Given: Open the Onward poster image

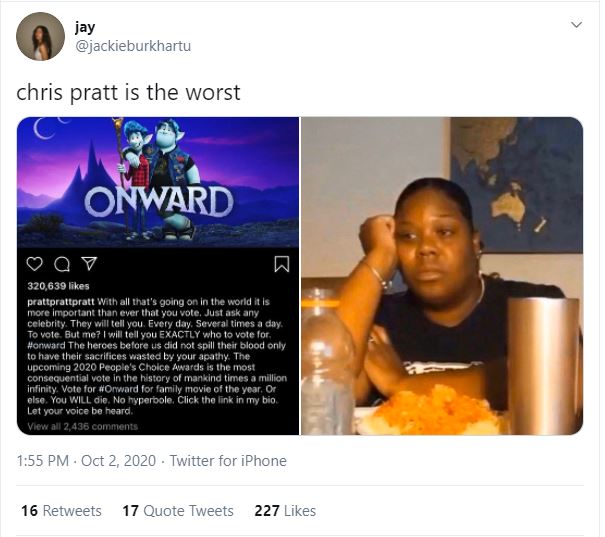Looking at the screenshot, I should pos(158,182).
